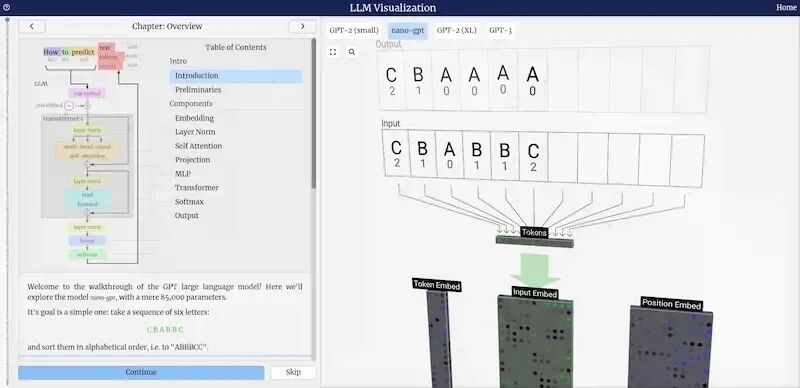
Task: Click the Input Embed label
Action: (x=535, y=293)
